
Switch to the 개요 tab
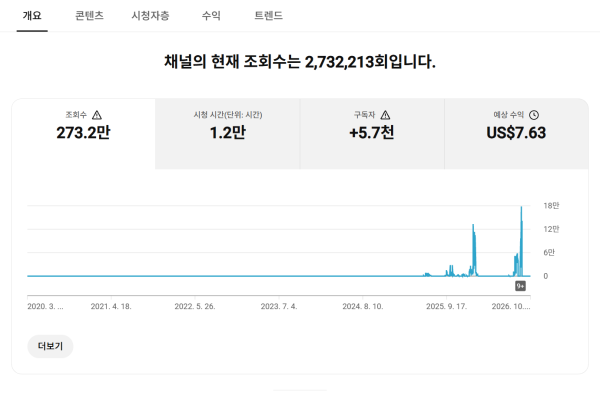pyautogui.click(x=32, y=16)
